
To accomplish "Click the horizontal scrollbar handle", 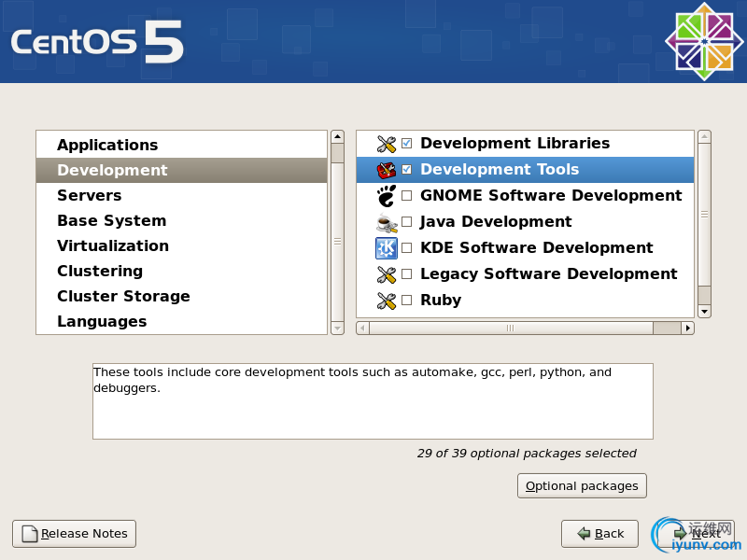I will [x=511, y=329].
